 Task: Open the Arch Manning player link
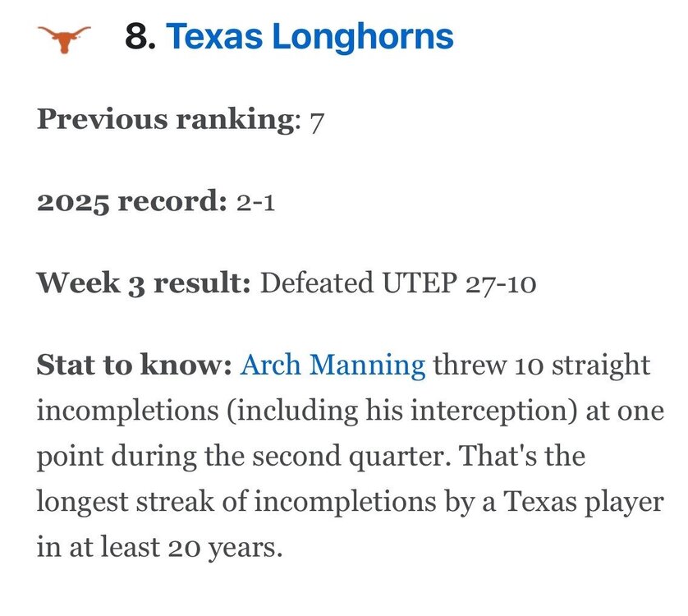[x=333, y=365]
